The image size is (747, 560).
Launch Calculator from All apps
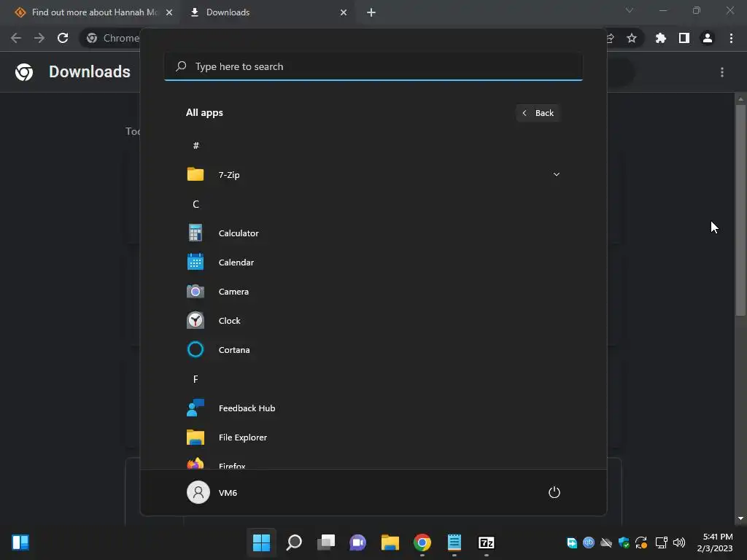(x=373, y=233)
